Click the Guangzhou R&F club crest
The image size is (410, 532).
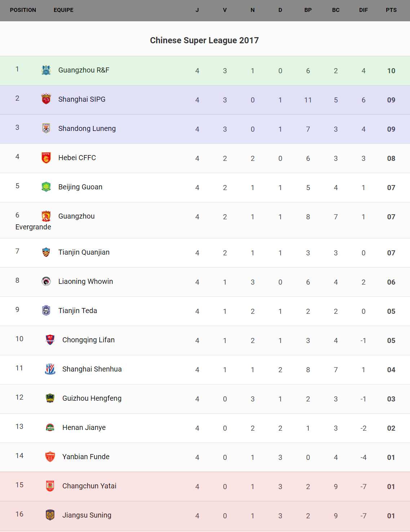pos(46,70)
